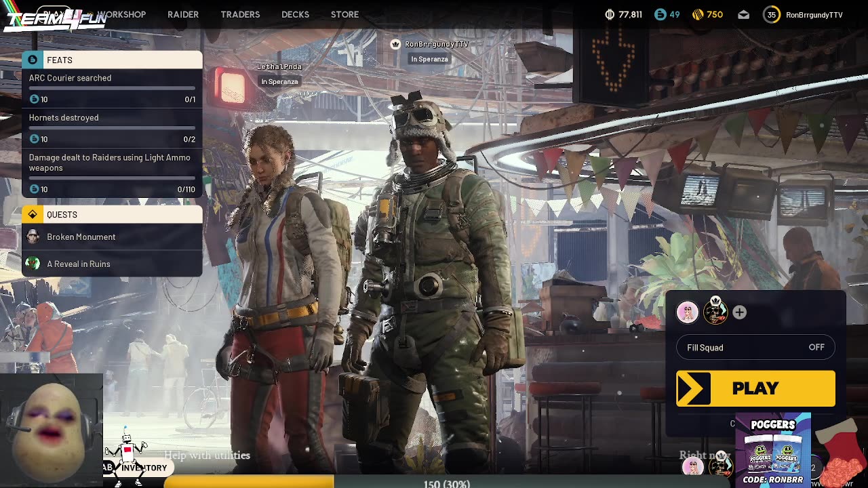
Task: Click the A Reveal in Ruins quest avatar
Action: pyautogui.click(x=33, y=264)
